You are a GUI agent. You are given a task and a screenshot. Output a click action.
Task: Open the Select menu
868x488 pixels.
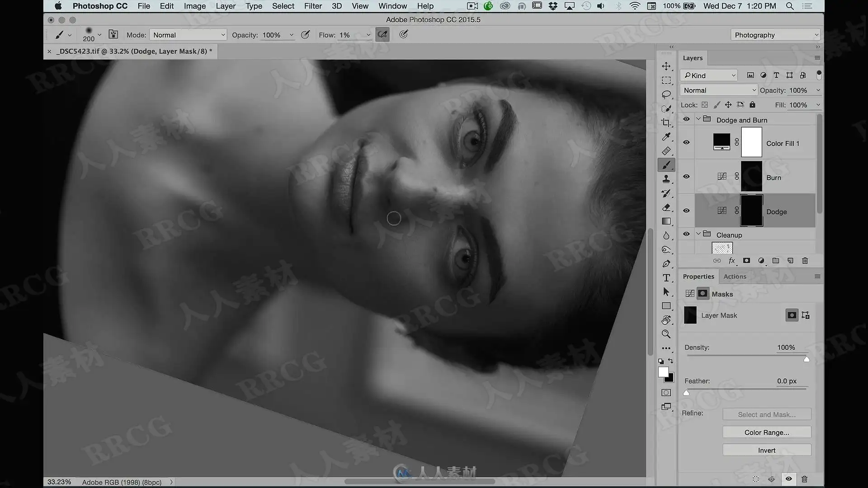283,6
